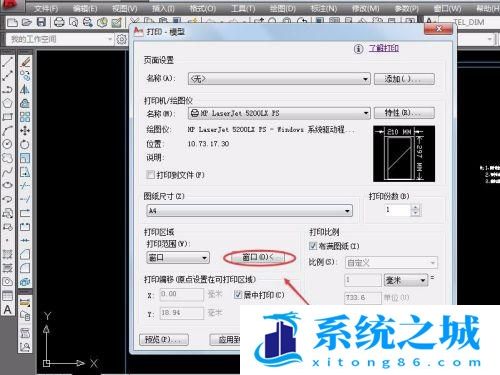Select the Offset modify tool

[25, 103]
